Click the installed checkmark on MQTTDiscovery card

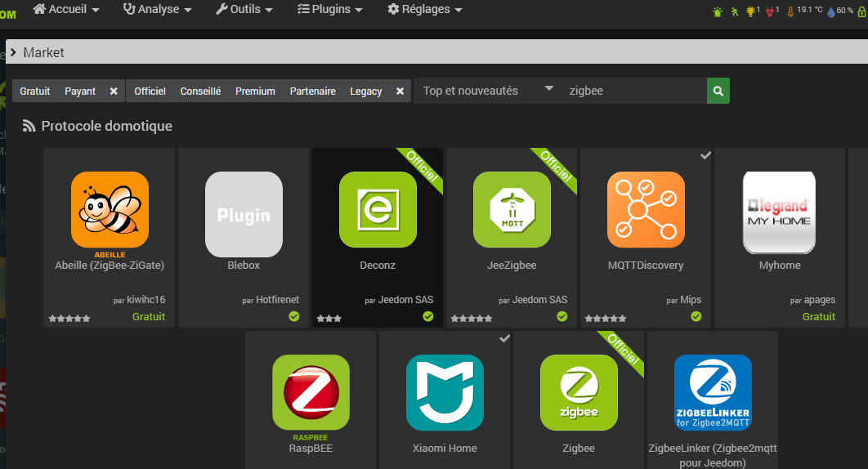[705, 155]
